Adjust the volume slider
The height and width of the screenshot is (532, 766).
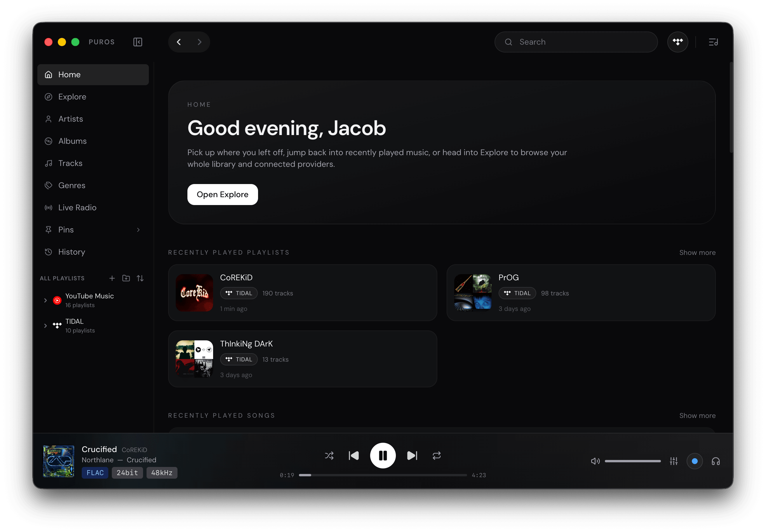point(633,461)
